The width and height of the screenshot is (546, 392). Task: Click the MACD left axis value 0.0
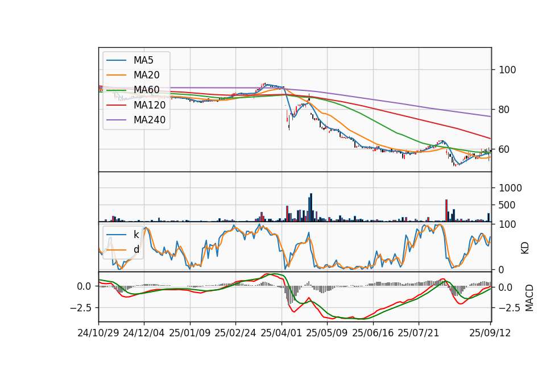coord(84,286)
